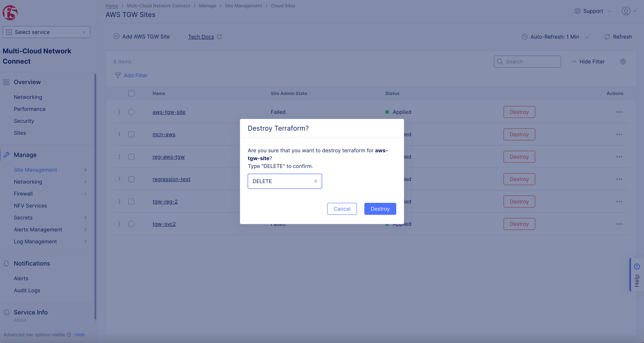
Task: Open Site Management in the sidebar
Action: pos(35,170)
